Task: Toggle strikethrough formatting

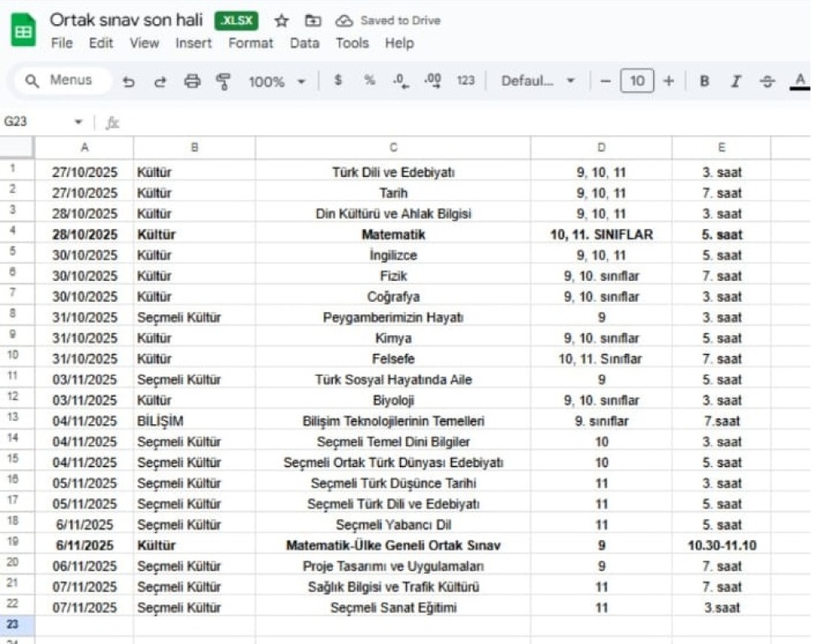Action: click(x=766, y=81)
